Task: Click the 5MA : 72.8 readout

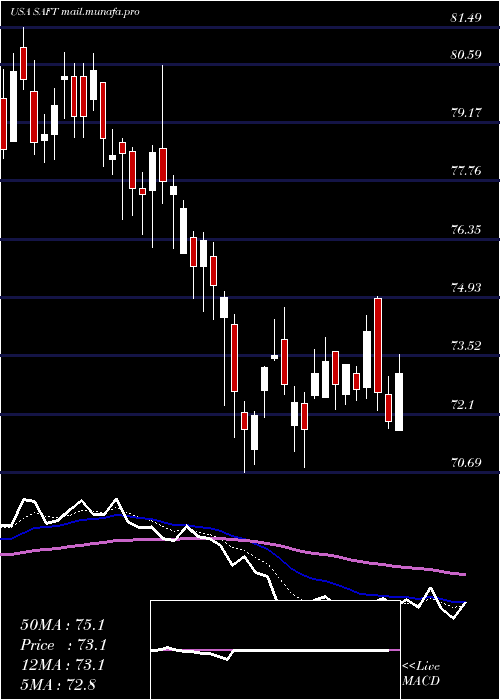Action: [x=58, y=685]
